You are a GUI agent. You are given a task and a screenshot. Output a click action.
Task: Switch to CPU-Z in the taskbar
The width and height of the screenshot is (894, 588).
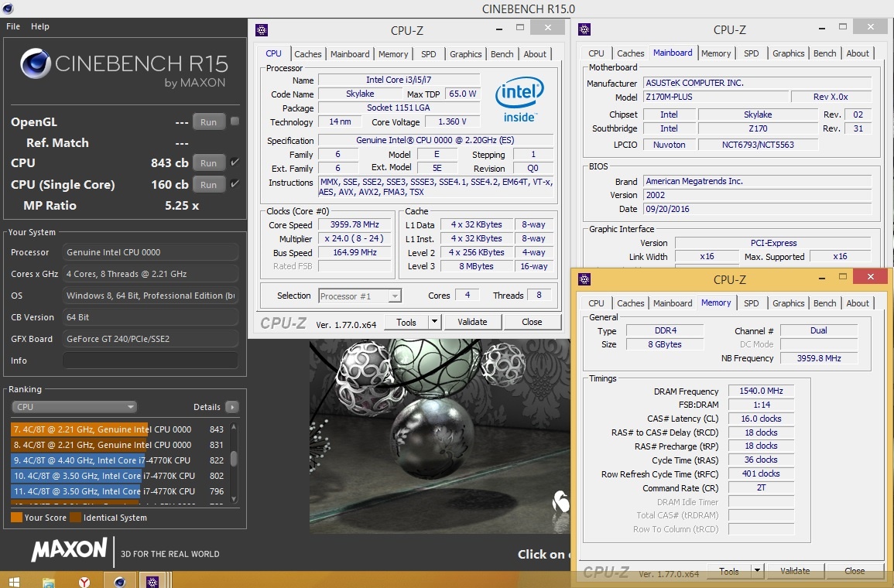point(152,581)
